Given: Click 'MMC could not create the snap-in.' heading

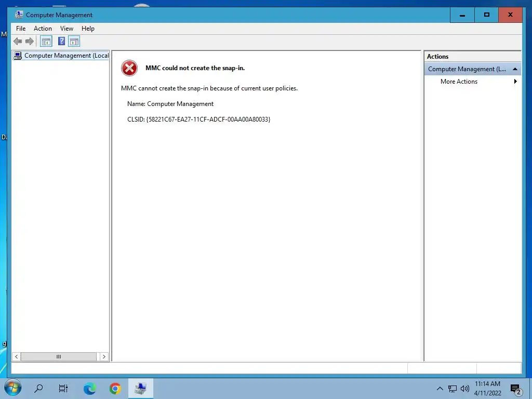Looking at the screenshot, I should pyautogui.click(x=195, y=68).
